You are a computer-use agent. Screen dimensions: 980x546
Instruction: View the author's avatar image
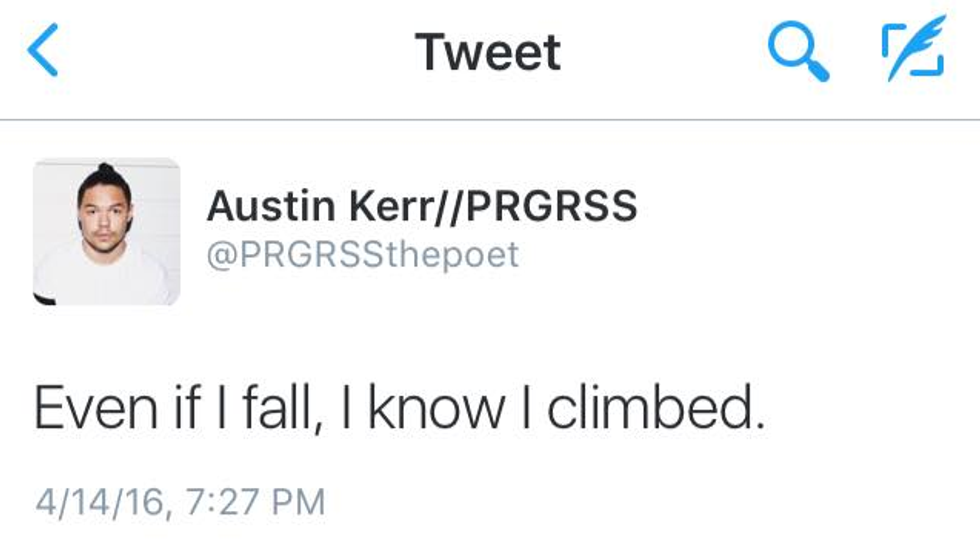click(x=107, y=231)
